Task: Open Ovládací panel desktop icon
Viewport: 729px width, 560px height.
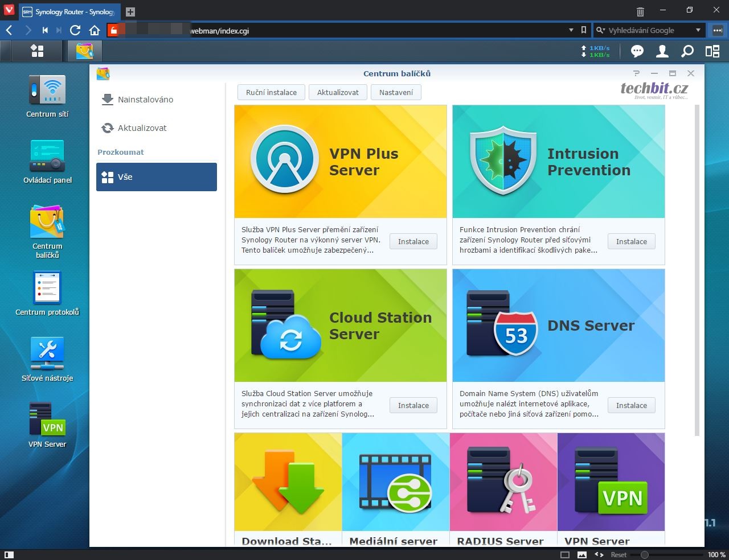Action: click(x=47, y=162)
